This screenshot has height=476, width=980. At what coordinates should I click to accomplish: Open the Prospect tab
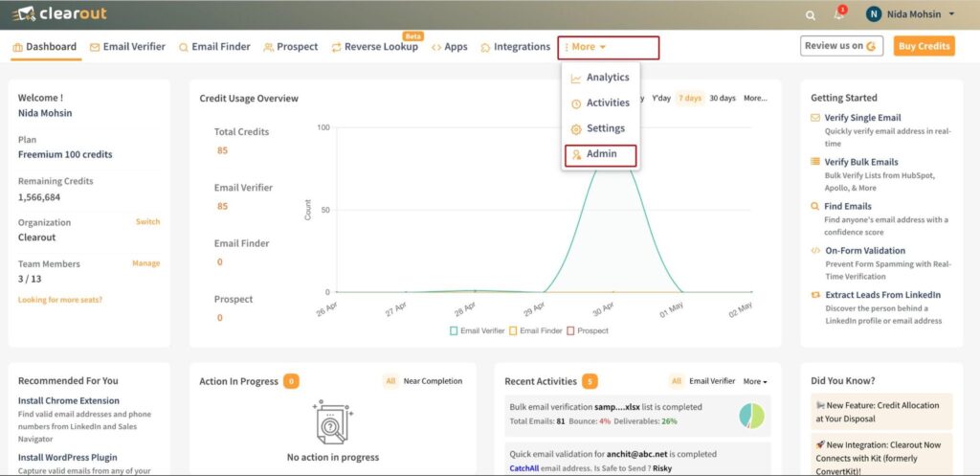click(x=291, y=47)
